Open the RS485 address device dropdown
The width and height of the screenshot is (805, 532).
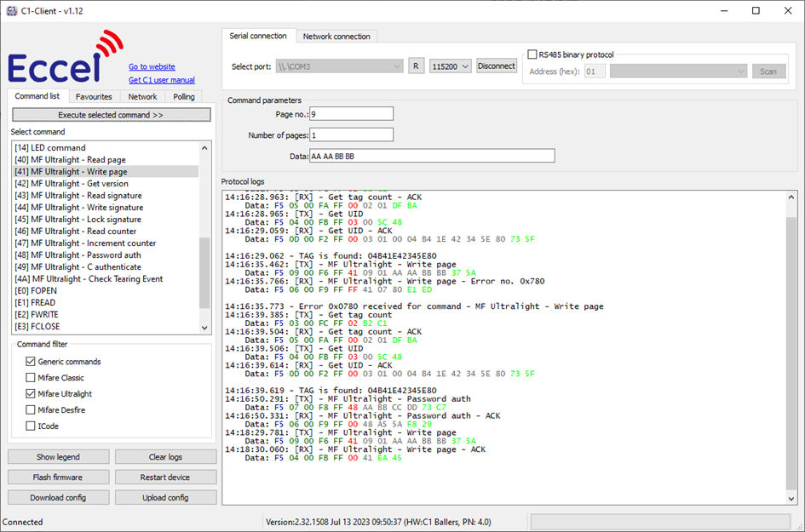pos(678,72)
